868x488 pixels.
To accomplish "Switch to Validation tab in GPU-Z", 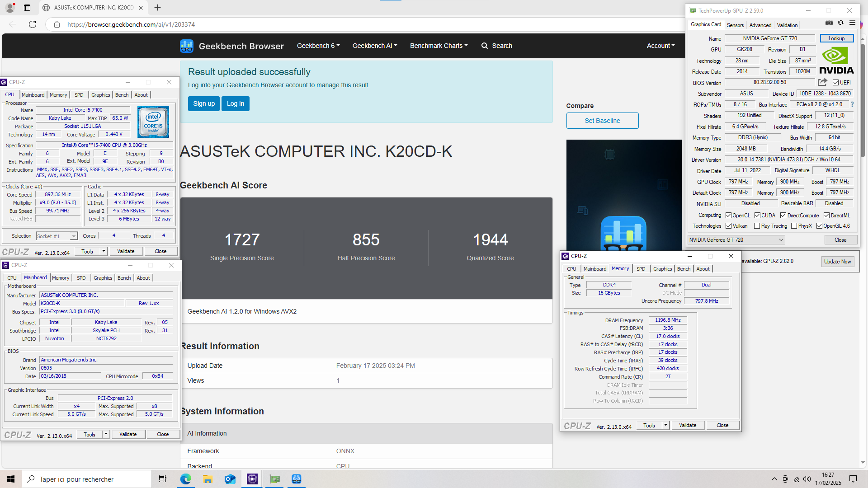I will (787, 25).
